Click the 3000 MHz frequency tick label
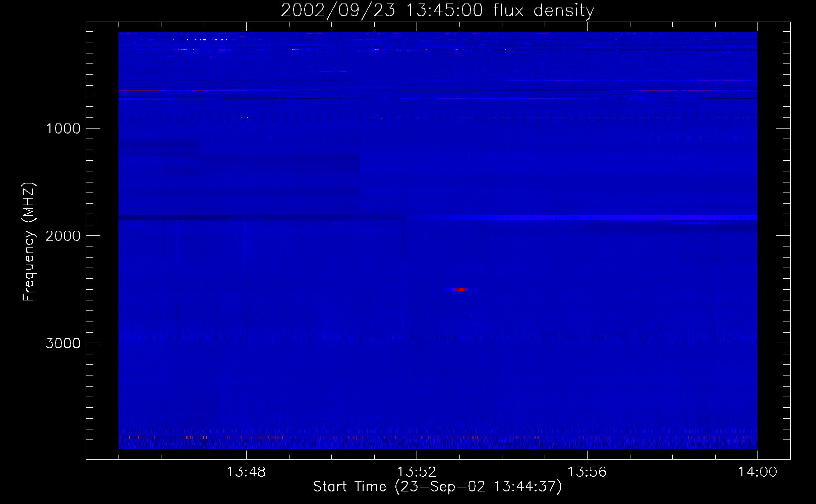816x504 pixels. click(63, 343)
